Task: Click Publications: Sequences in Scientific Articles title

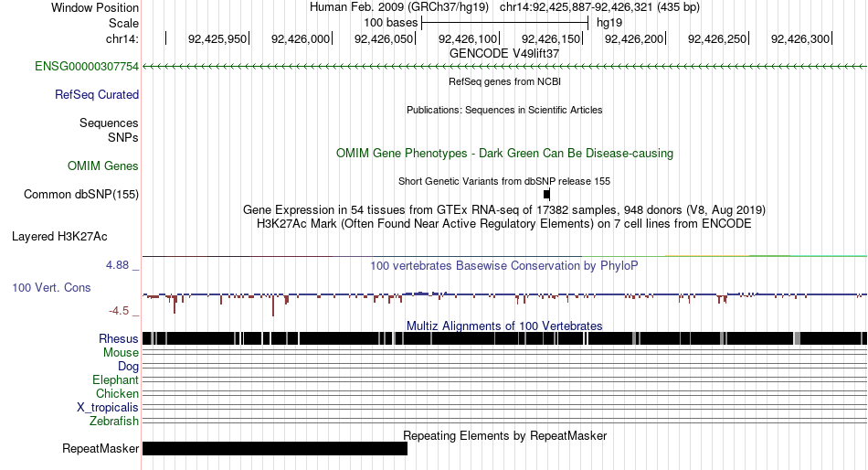Action: pyautogui.click(x=504, y=110)
